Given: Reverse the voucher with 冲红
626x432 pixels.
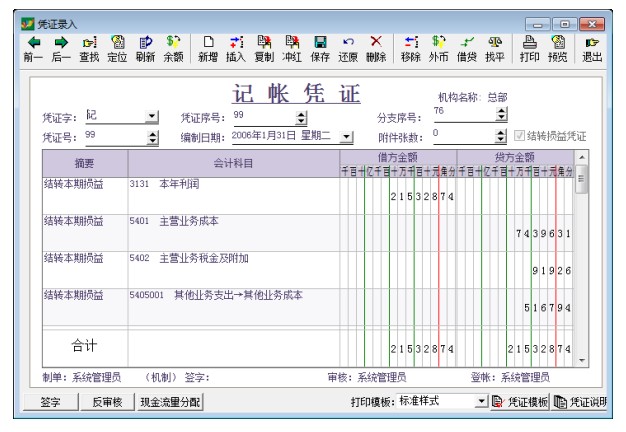Looking at the screenshot, I should click(x=292, y=50).
